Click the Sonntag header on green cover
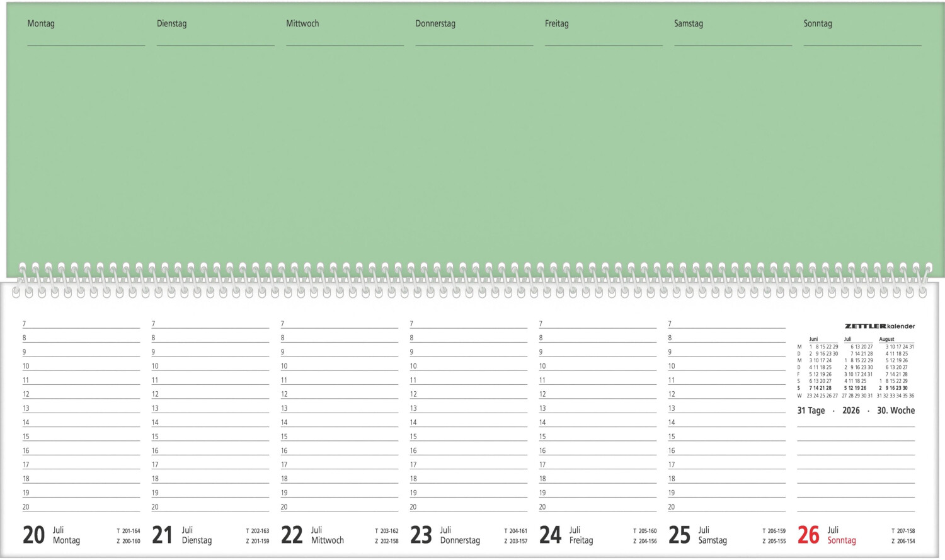Image resolution: width=945 pixels, height=560 pixels. pyautogui.click(x=818, y=24)
